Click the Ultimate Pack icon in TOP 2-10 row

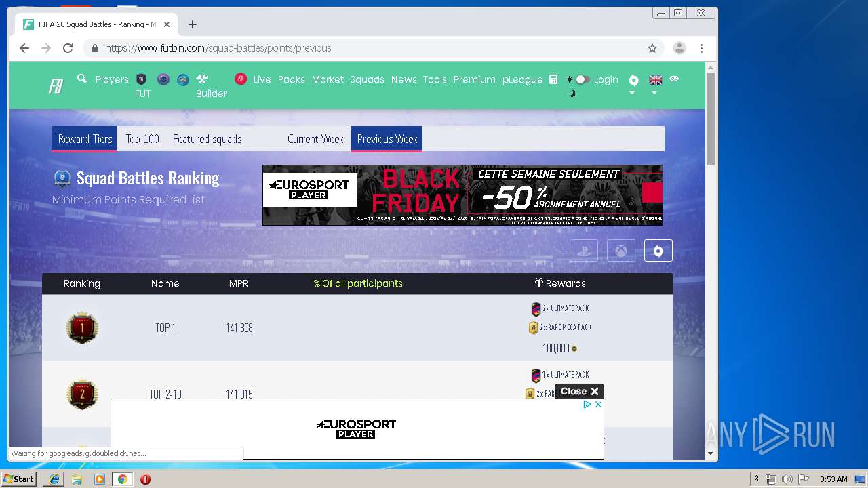pos(536,375)
